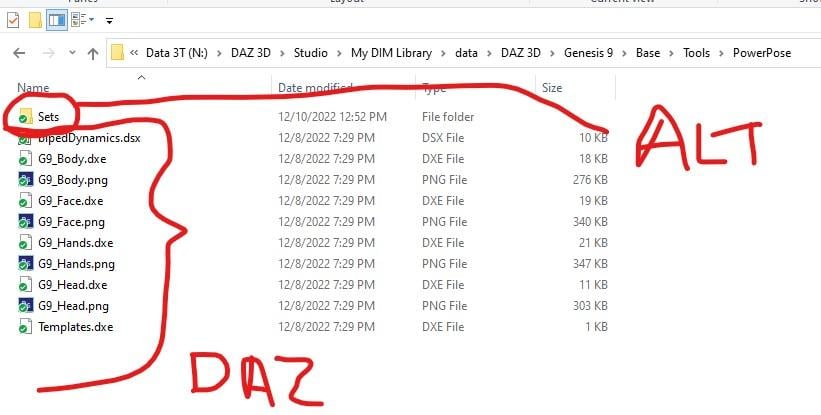The image size is (821, 415).
Task: Go up one folder level arrow
Action: click(x=93, y=53)
